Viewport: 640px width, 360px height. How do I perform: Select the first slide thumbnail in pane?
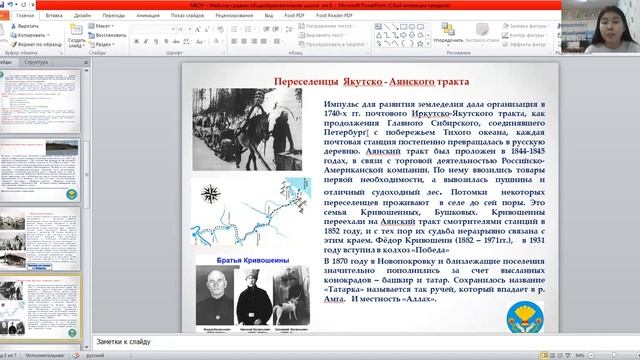click(x=40, y=101)
